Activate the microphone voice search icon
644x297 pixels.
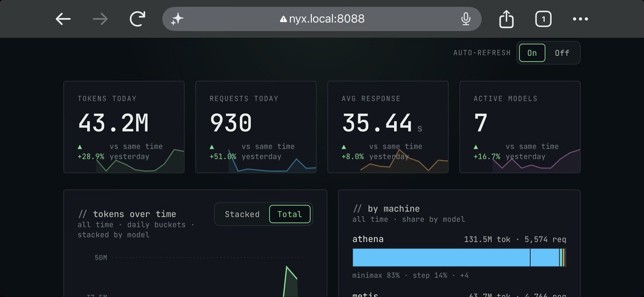[465, 19]
